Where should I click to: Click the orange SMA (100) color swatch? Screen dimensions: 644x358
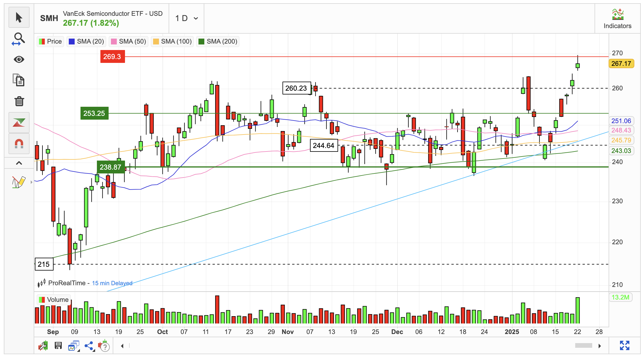[156, 42]
